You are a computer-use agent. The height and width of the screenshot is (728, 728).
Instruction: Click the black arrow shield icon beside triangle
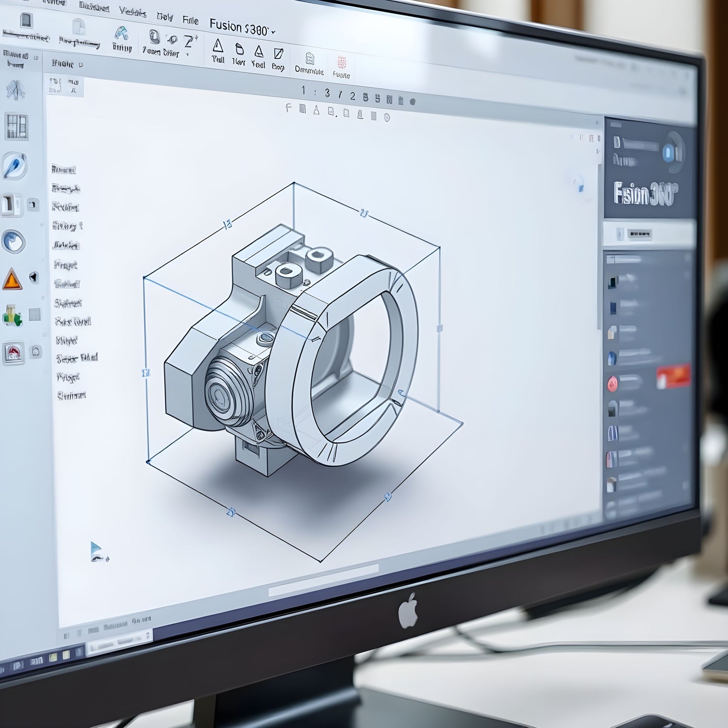coord(33,277)
